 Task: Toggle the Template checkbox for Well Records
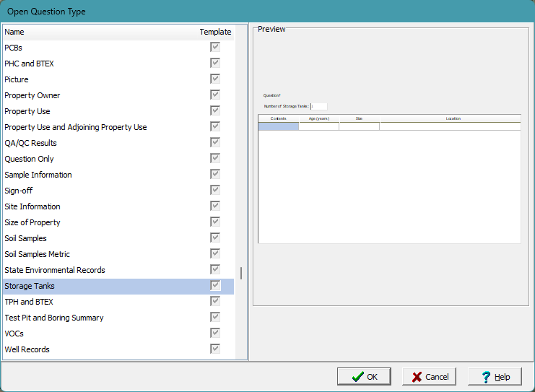coord(215,349)
